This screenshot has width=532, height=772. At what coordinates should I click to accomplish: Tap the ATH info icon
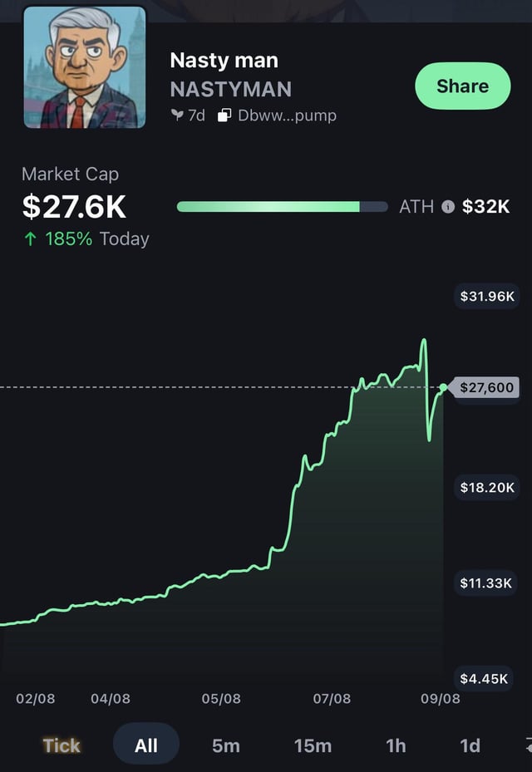(448, 207)
